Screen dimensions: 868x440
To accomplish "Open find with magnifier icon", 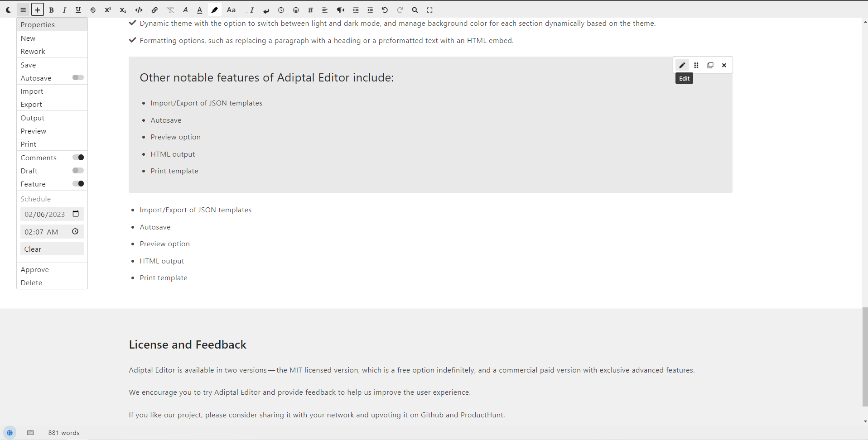I will 415,10.
